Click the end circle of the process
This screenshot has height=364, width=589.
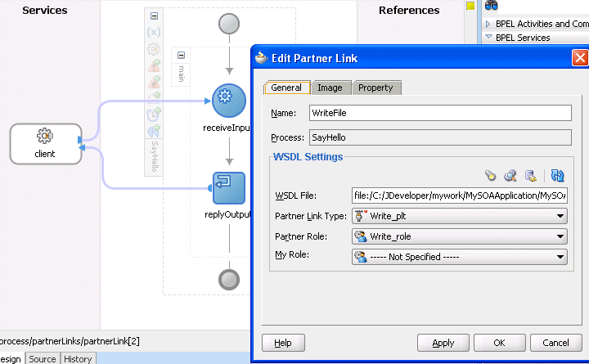click(x=229, y=280)
